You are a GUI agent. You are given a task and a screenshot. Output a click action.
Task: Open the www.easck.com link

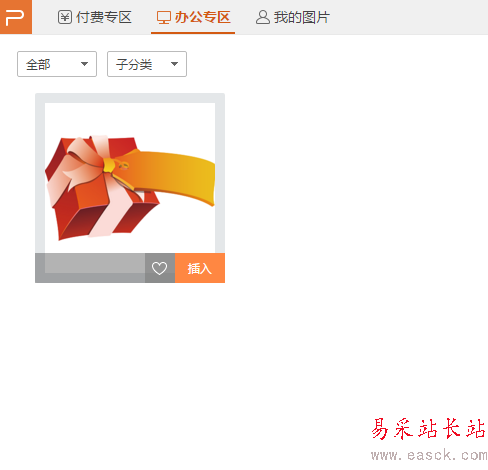coord(429,455)
